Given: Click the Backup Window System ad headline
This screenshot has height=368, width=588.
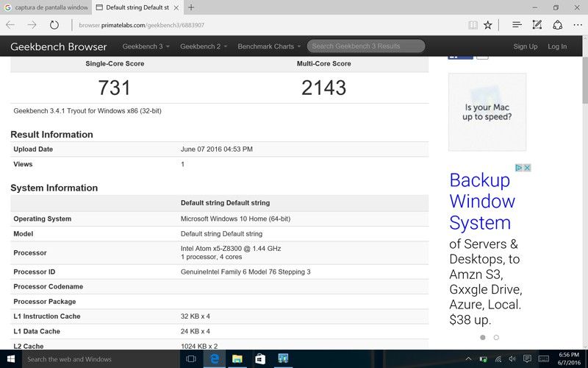Looking at the screenshot, I should tap(482, 201).
